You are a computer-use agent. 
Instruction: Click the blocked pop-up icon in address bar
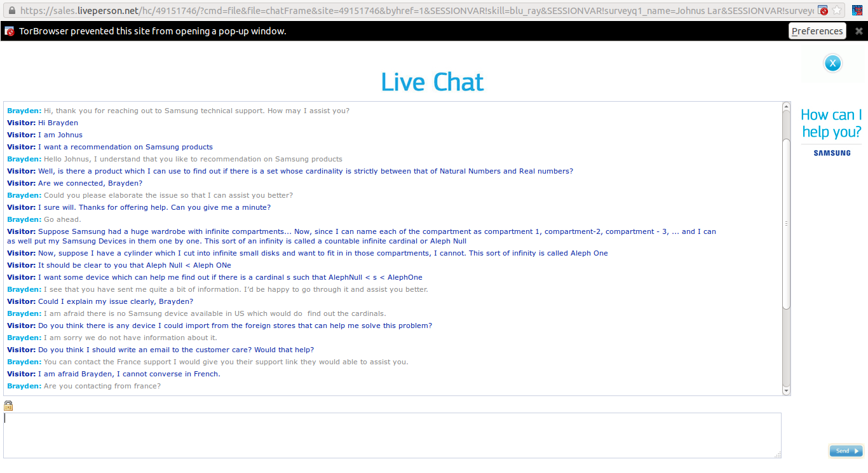coord(823,10)
